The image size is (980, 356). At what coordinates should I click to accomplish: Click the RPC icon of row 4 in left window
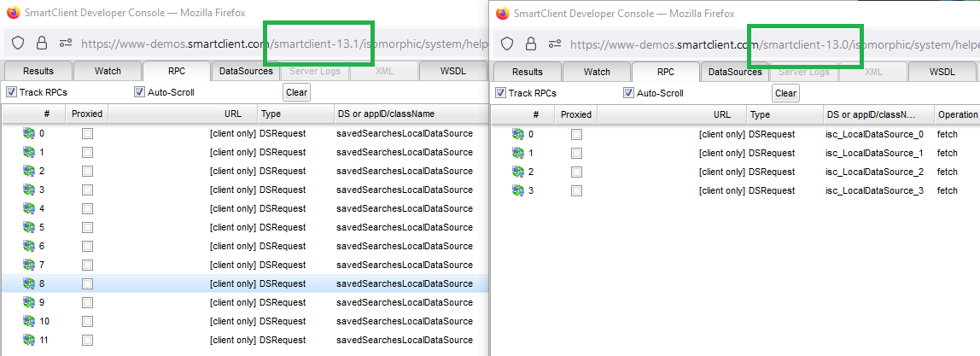pyautogui.click(x=29, y=208)
